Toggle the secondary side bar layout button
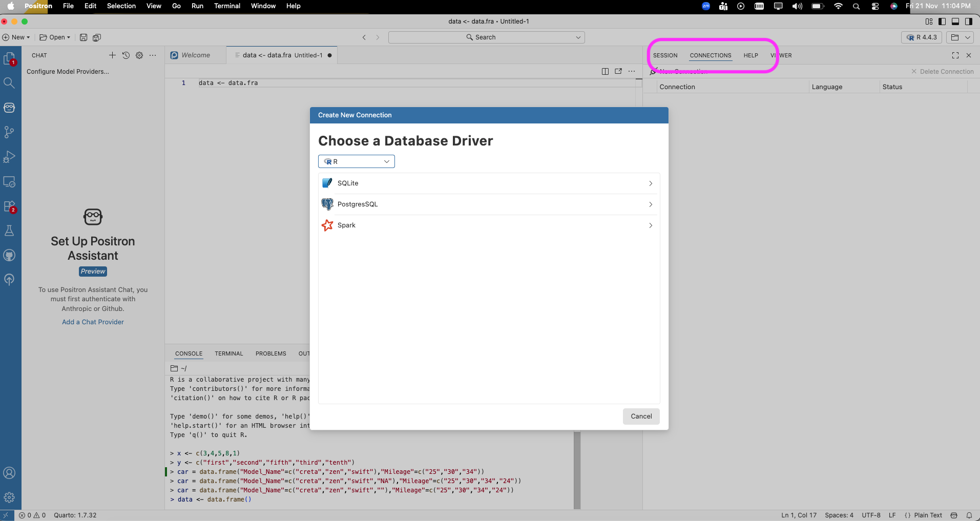The height and width of the screenshot is (521, 980). 969,22
